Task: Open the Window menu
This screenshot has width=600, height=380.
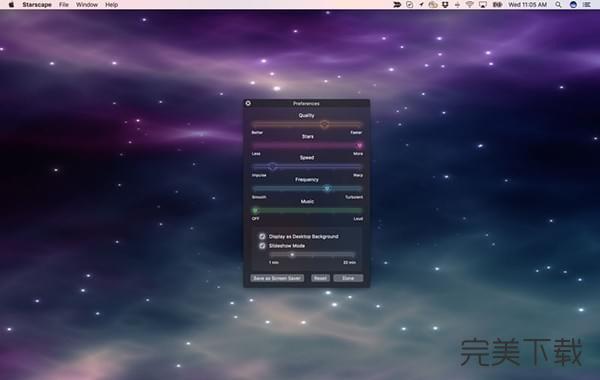Action: [87, 5]
